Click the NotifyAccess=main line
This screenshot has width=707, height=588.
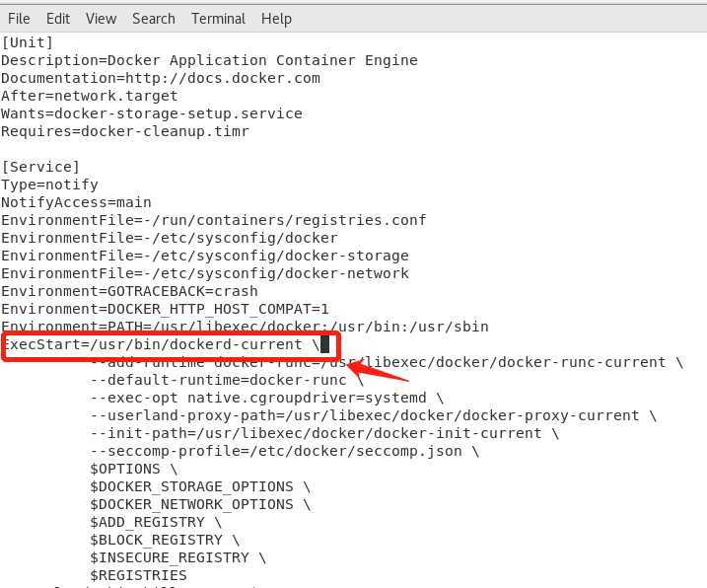pyautogui.click(x=76, y=202)
